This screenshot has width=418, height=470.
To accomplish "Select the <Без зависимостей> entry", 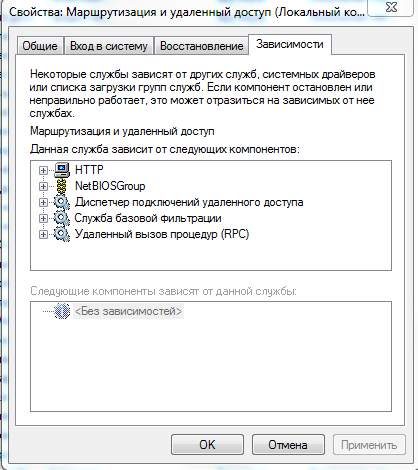I will [128, 311].
